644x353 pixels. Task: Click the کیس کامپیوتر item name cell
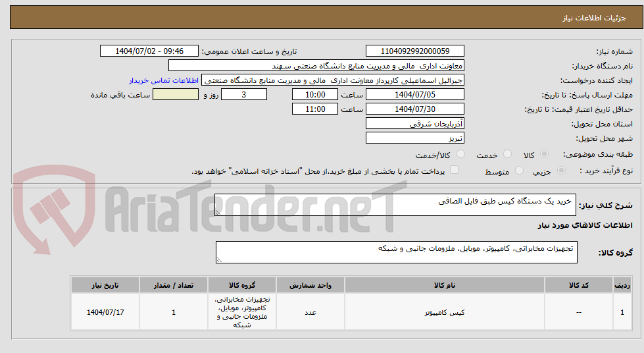[445, 312]
